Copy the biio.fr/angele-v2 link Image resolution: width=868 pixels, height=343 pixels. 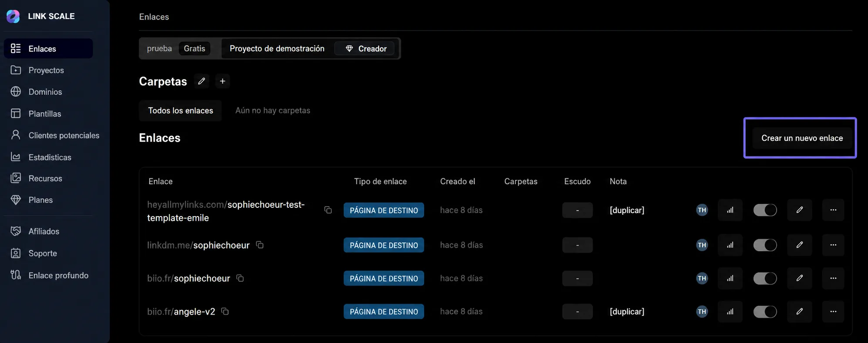[x=225, y=311]
